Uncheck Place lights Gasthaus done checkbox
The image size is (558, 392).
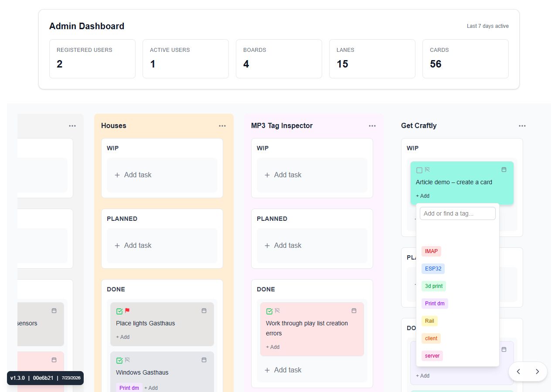pos(119,311)
